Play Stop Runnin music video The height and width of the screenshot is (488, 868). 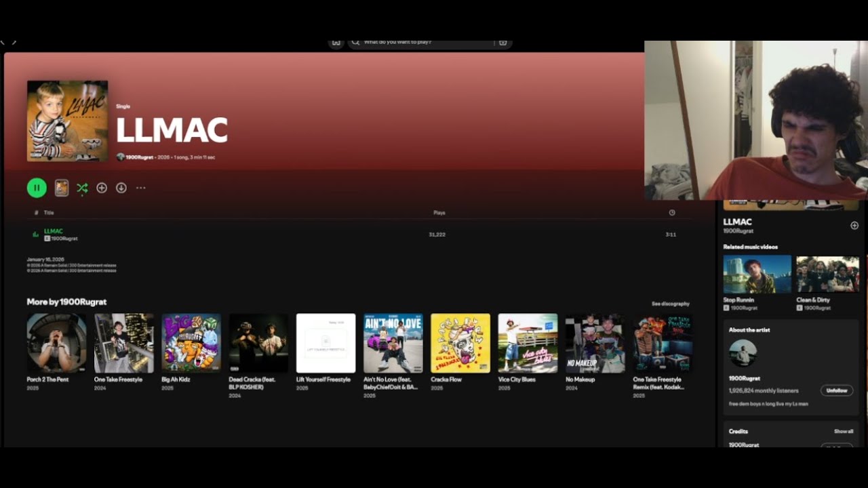pyautogui.click(x=757, y=274)
